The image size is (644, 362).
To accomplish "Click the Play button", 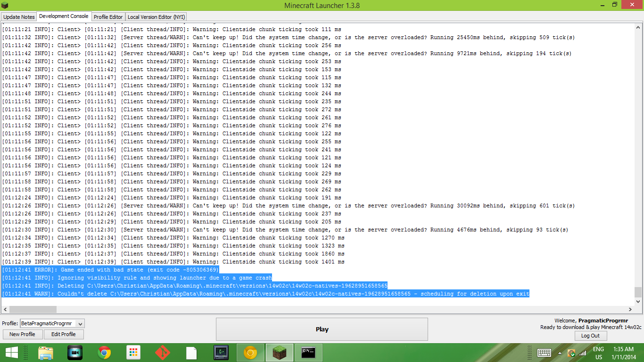I will tap(322, 329).
